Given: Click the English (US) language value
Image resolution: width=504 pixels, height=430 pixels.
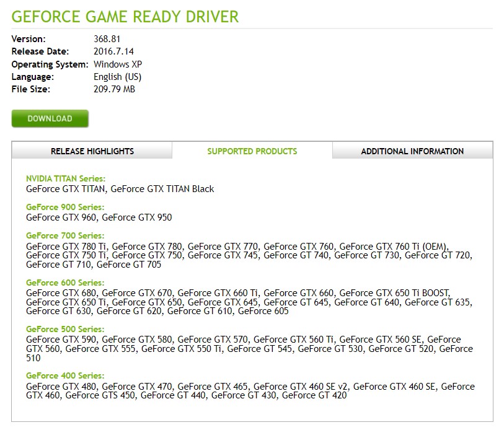Looking at the screenshot, I should (x=117, y=77).
